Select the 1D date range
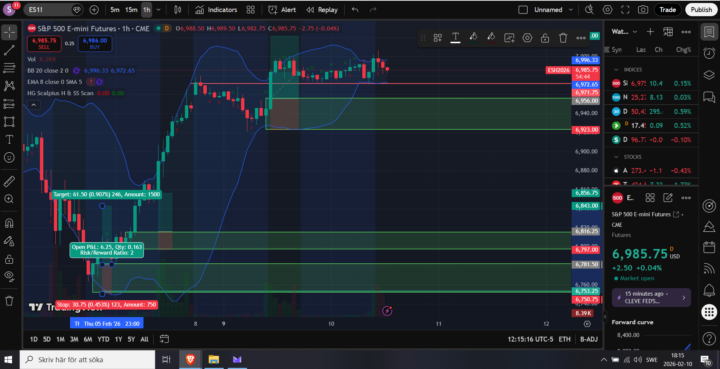The image size is (720, 369). pos(34,339)
